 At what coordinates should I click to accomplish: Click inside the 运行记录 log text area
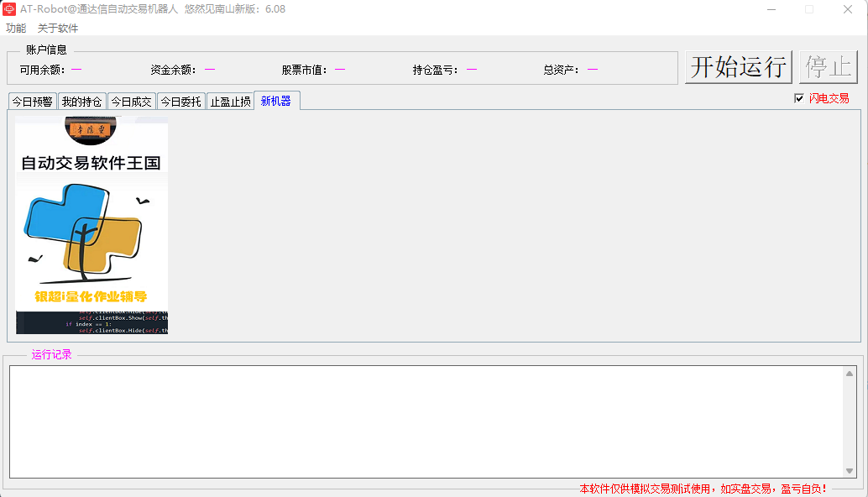click(426, 421)
